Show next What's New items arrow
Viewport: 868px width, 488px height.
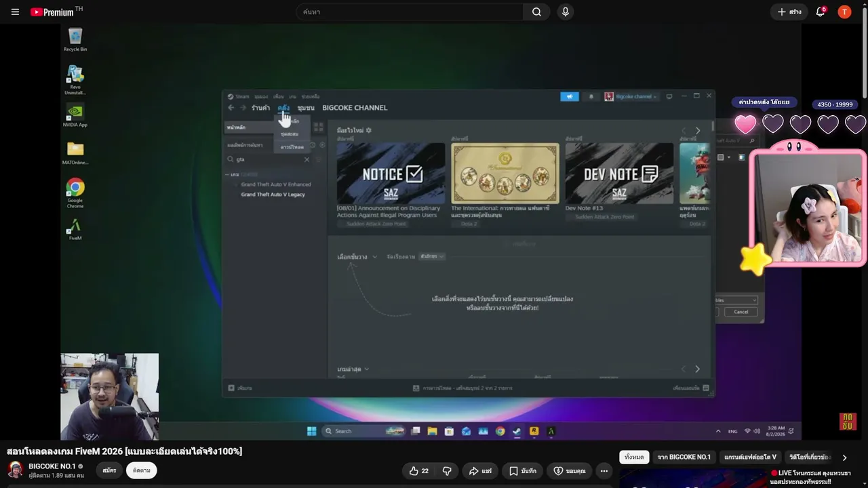pyautogui.click(x=698, y=131)
